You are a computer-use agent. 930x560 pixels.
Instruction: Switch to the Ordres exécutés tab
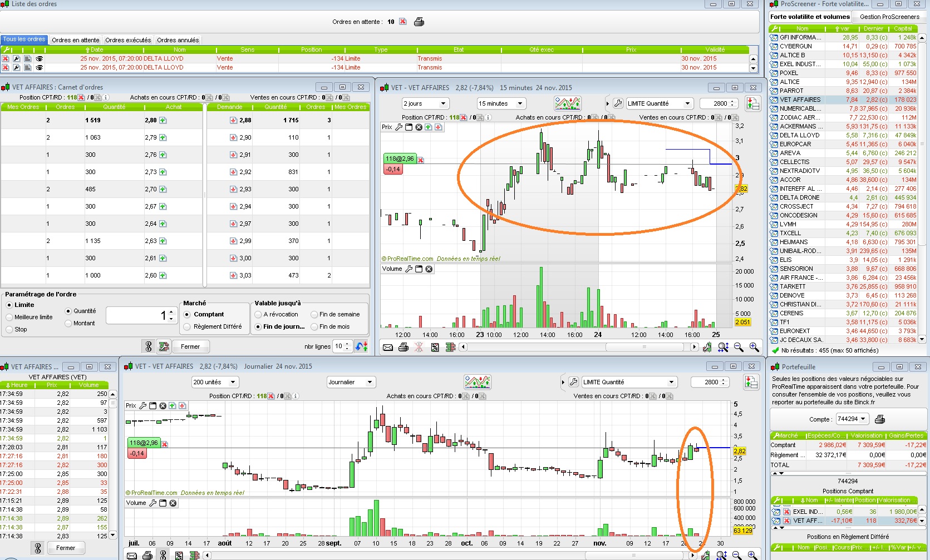click(128, 40)
